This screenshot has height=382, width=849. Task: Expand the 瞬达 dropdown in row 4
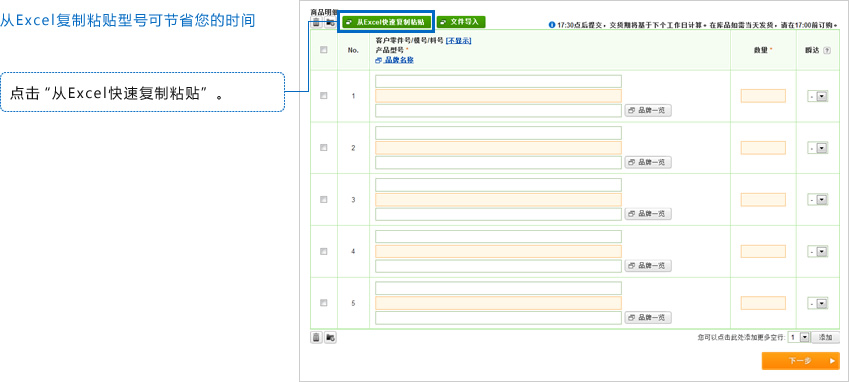click(x=818, y=252)
